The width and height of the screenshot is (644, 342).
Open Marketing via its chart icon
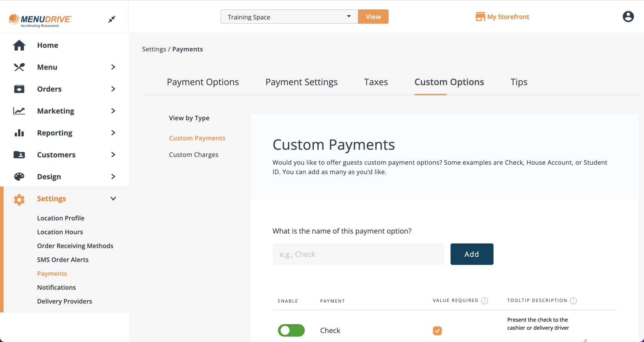pyautogui.click(x=19, y=111)
